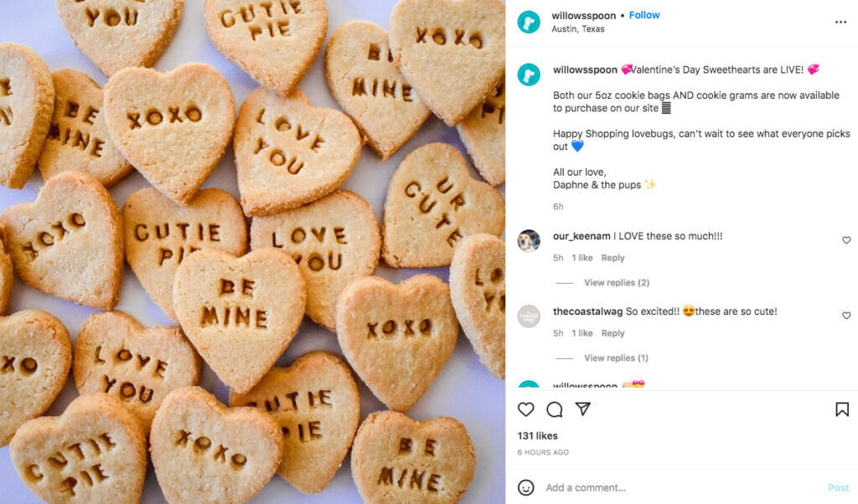The image size is (858, 504).
Task: Heart thecoastalwag's comment
Action: (x=846, y=316)
